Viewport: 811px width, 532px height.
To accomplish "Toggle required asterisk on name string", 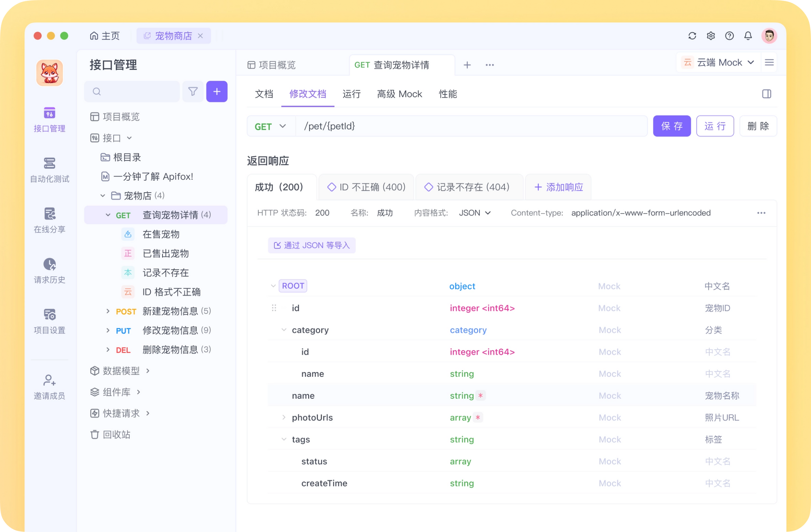I will click(x=481, y=395).
